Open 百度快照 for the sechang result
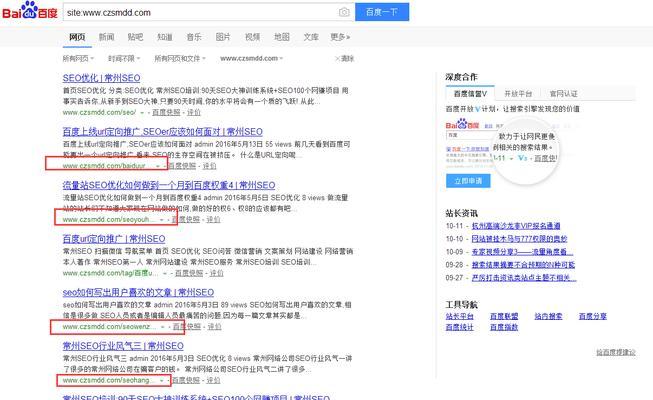This screenshot has height=400, width=653. coord(186,380)
